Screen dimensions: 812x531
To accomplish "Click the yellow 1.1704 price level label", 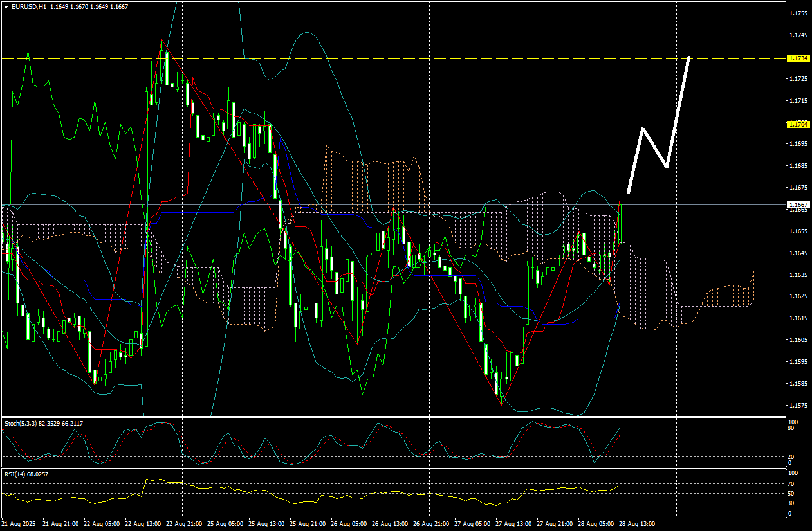I will 798,125.
